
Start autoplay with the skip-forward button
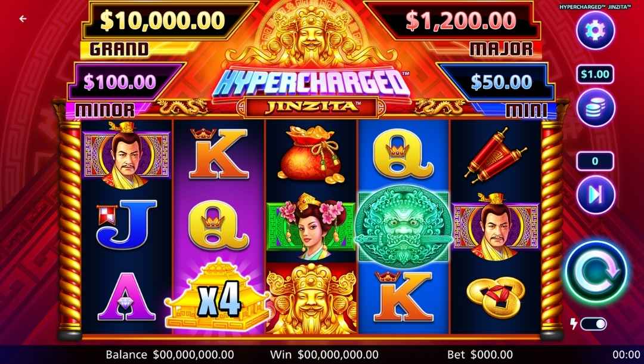point(595,195)
